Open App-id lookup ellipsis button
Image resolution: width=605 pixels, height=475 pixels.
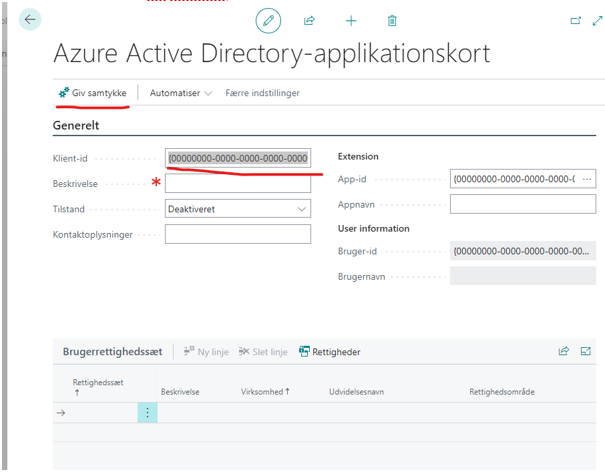click(x=587, y=179)
